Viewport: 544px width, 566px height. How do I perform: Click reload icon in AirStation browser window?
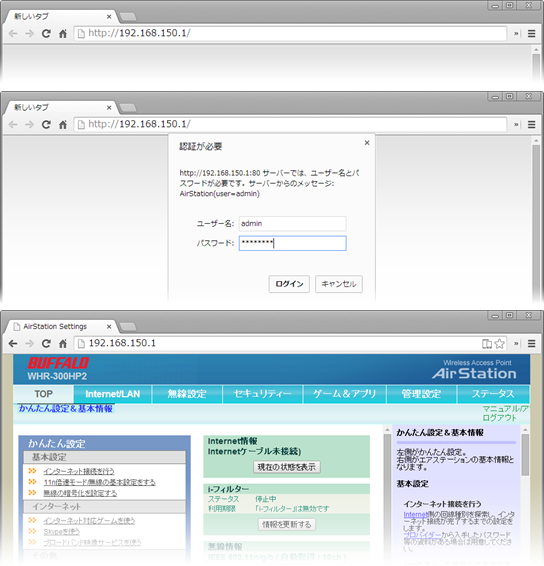click(46, 343)
